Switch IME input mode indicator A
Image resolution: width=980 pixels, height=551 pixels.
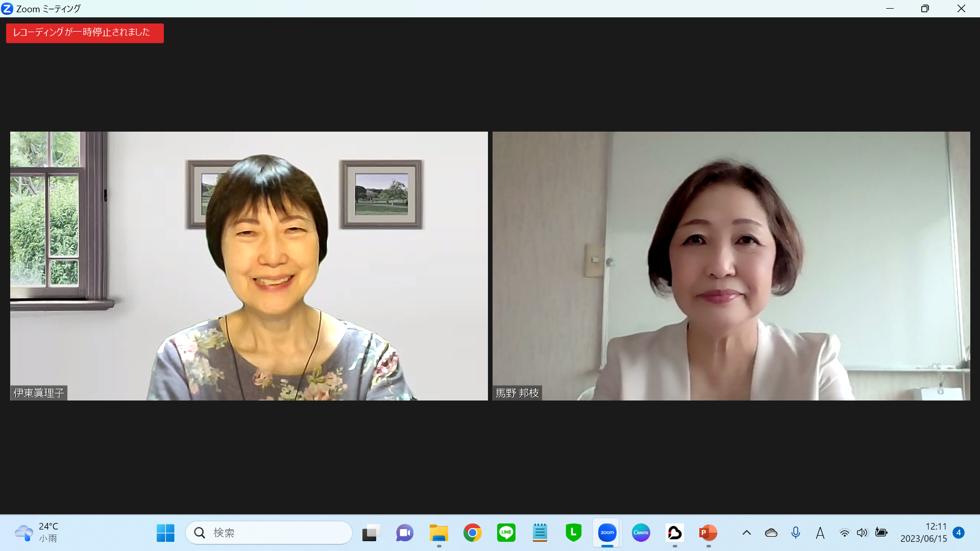point(820,533)
